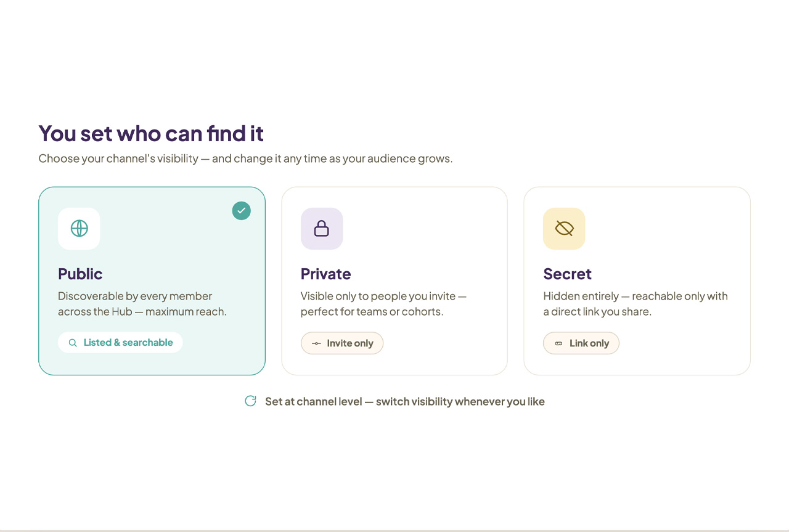The image size is (789, 532).
Task: Click the 'Hidden entirely' description on Secret card
Action: click(636, 304)
